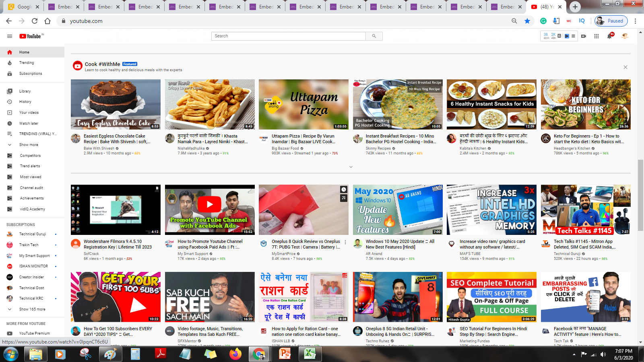644x362 pixels.
Task: Add Oneplus 8 video to Watch later
Action: click(344, 189)
